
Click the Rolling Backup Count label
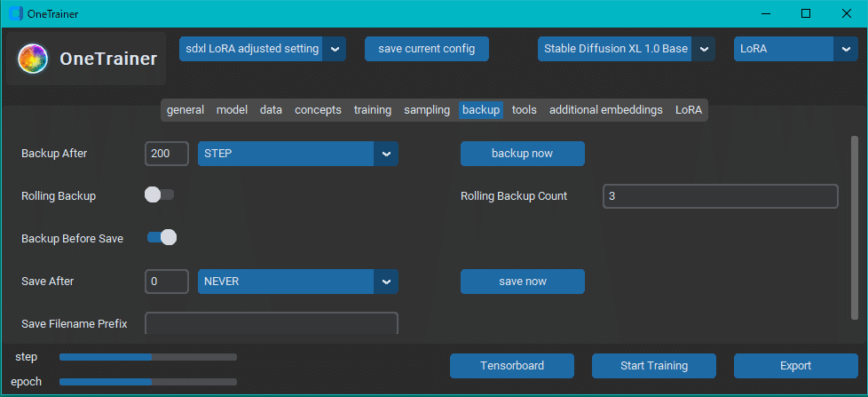(x=514, y=196)
